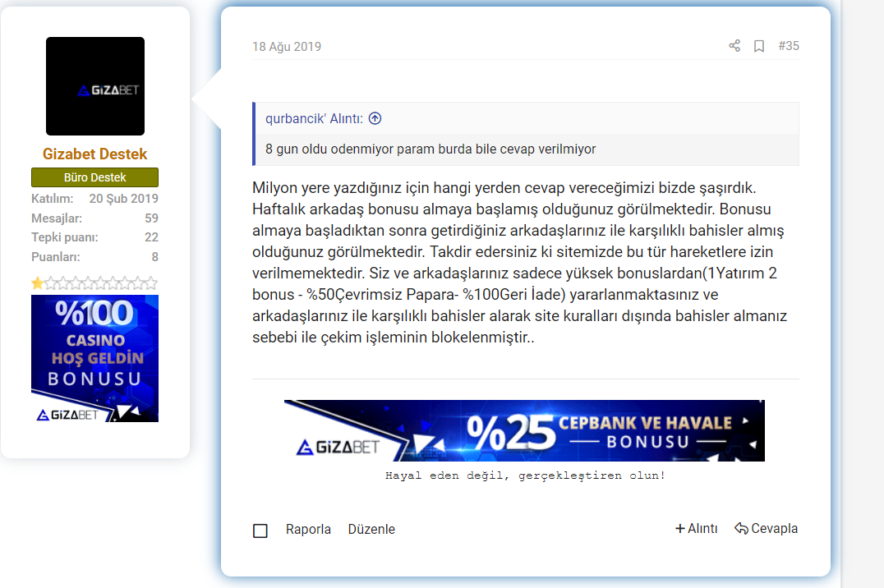884x588 pixels.
Task: Click the Mesajlar count 59
Action: click(151, 218)
